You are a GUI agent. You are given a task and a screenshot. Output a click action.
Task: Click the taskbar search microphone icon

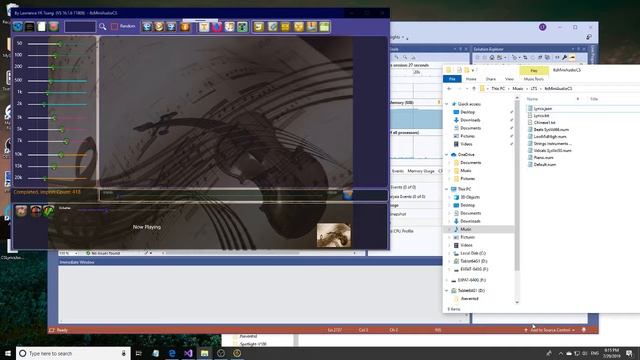(x=124, y=353)
